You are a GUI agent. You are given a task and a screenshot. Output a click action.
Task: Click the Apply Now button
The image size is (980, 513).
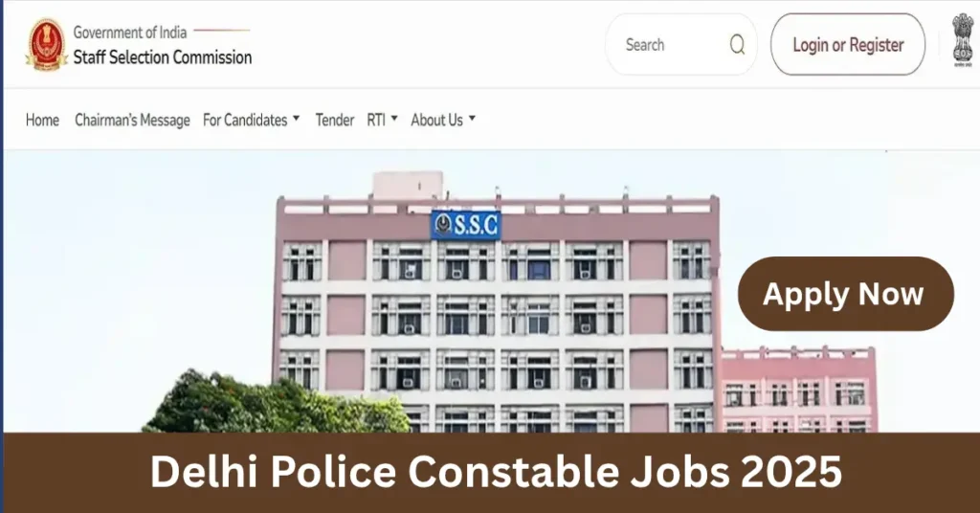click(846, 294)
